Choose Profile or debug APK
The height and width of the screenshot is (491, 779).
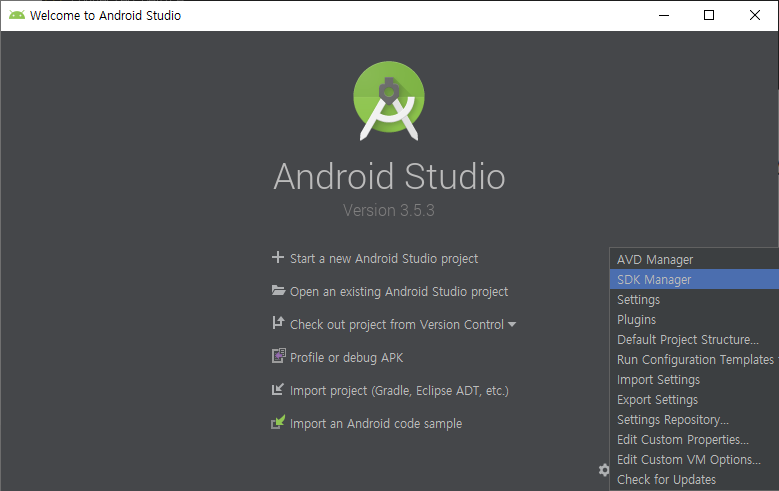346,358
